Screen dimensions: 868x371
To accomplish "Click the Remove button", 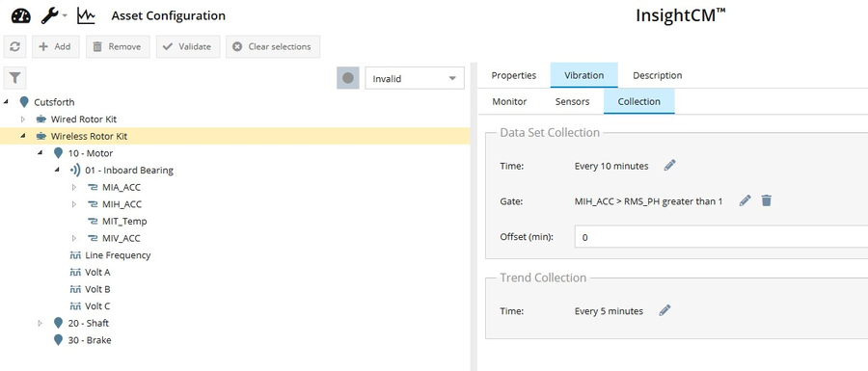I will pos(118,47).
